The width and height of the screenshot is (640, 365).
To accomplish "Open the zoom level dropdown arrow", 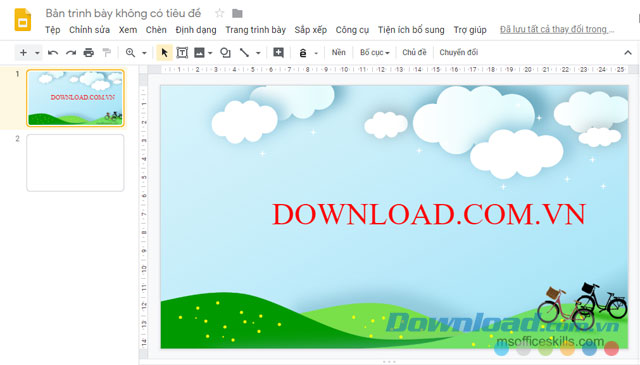I will (x=144, y=53).
